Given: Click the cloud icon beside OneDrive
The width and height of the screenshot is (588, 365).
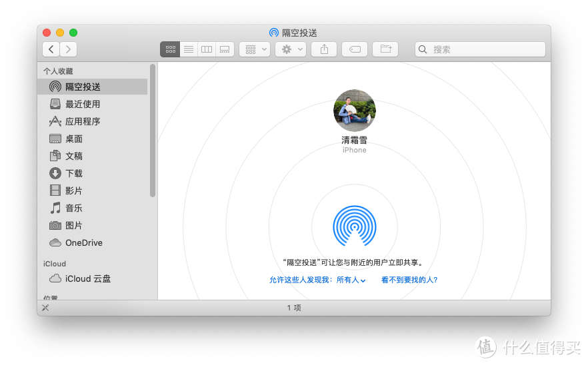Looking at the screenshot, I should pos(55,242).
